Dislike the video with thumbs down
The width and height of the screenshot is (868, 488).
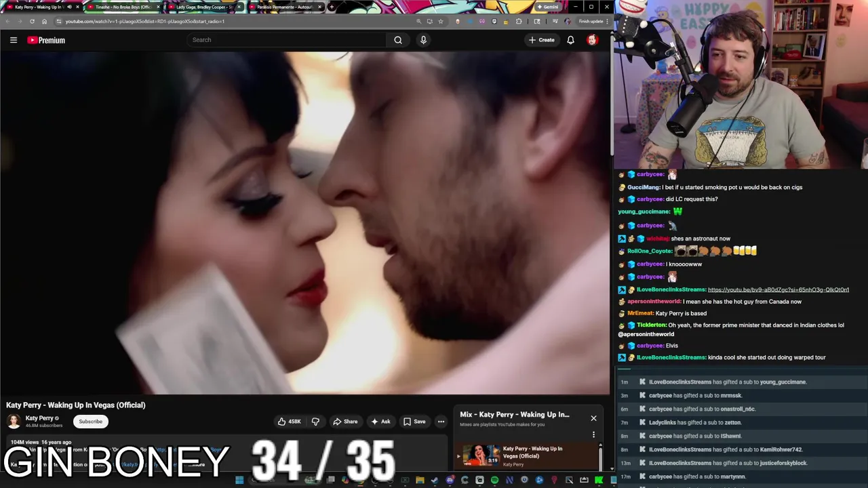pyautogui.click(x=315, y=422)
